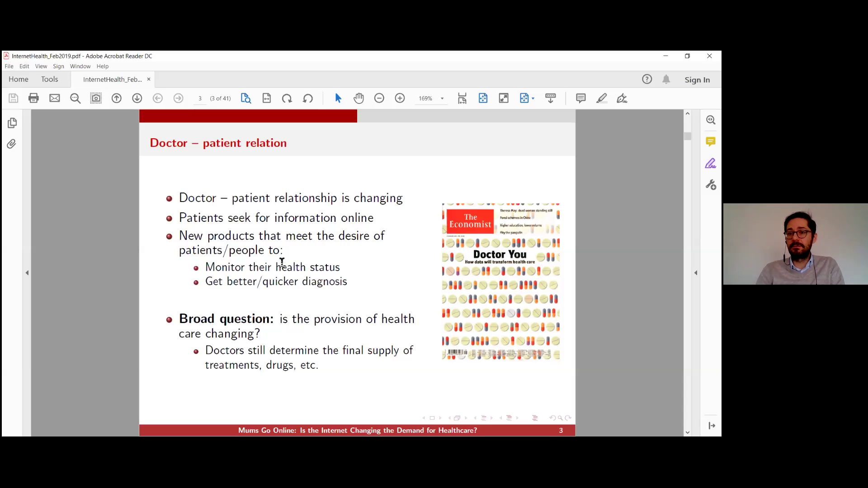Click the Sign In button

[697, 80]
